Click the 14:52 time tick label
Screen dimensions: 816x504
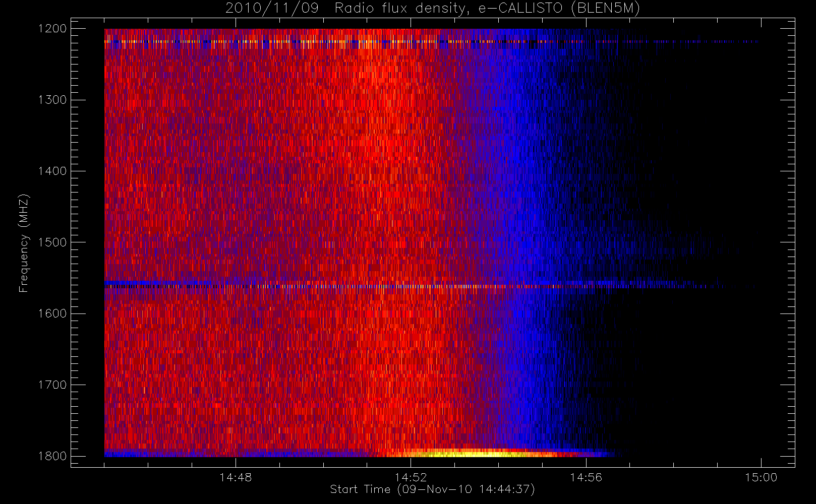pyautogui.click(x=411, y=477)
